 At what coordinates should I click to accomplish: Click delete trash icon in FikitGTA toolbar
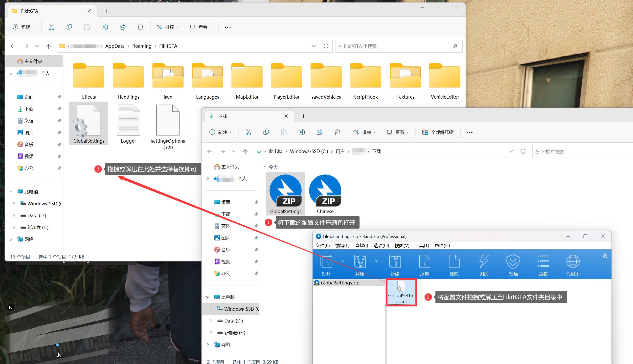pyautogui.click(x=140, y=27)
